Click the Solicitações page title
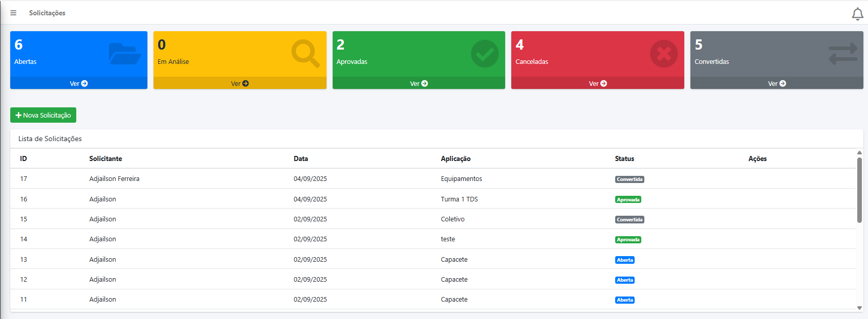Image resolution: width=868 pixels, height=319 pixels. pos(47,13)
